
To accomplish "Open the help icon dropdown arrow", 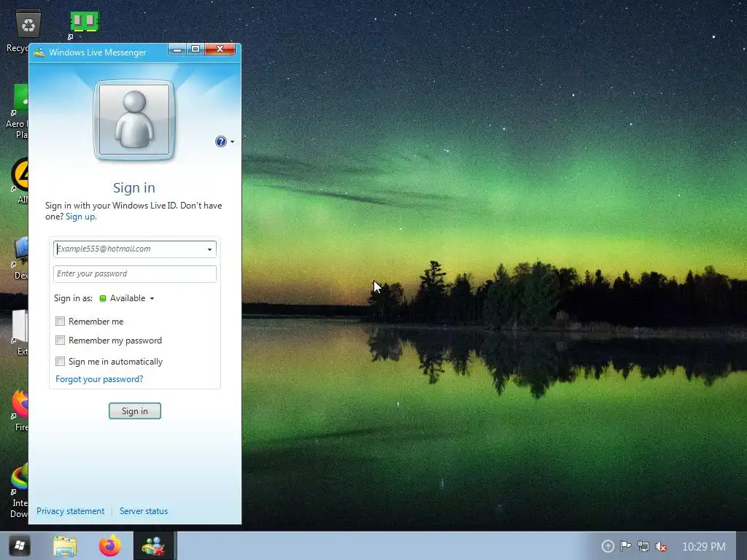I will 233,142.
